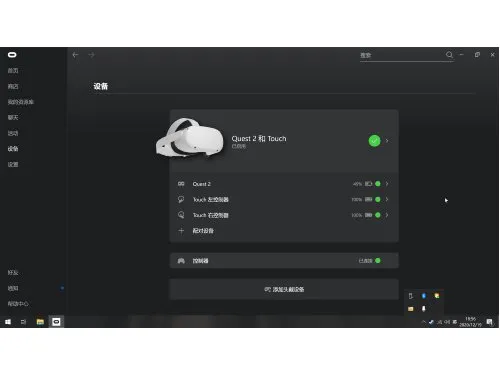The width and height of the screenshot is (500, 375).
Task: Expand the Quest 2 row chevron
Action: click(x=387, y=184)
